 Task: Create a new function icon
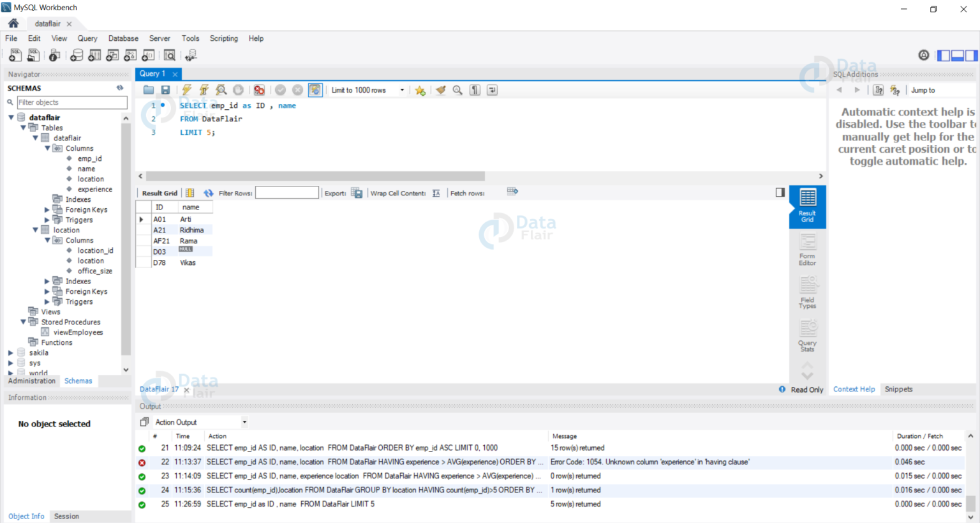[x=148, y=56]
